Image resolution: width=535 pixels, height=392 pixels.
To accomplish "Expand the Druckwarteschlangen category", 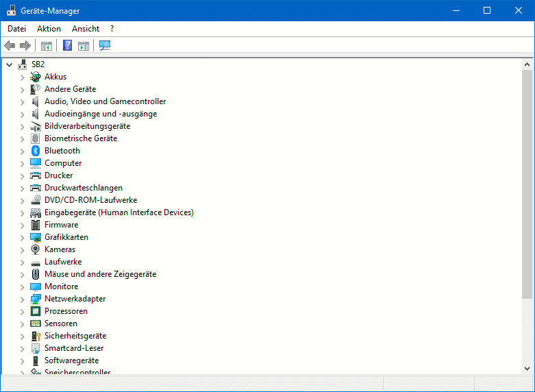I will click(x=22, y=188).
